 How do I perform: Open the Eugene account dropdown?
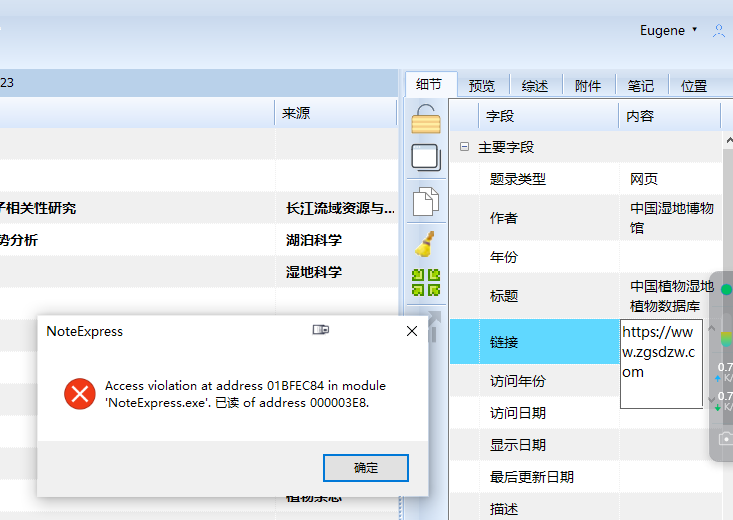[x=668, y=30]
